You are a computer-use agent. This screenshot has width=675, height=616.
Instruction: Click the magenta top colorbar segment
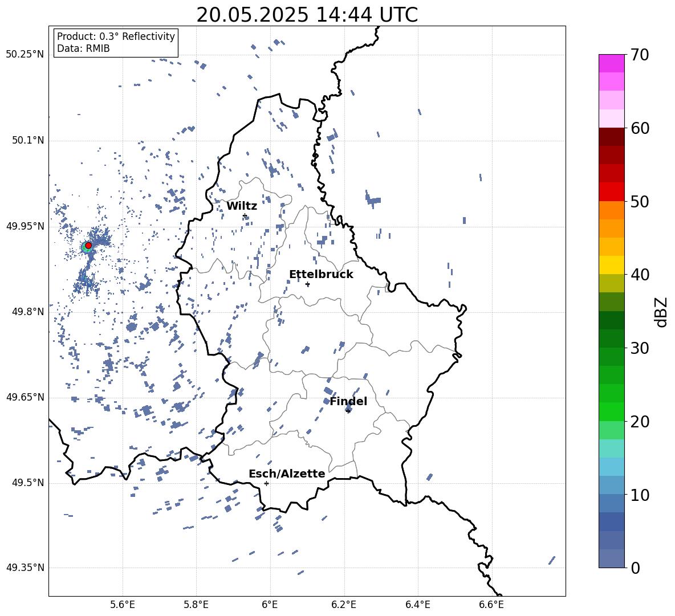click(x=612, y=63)
